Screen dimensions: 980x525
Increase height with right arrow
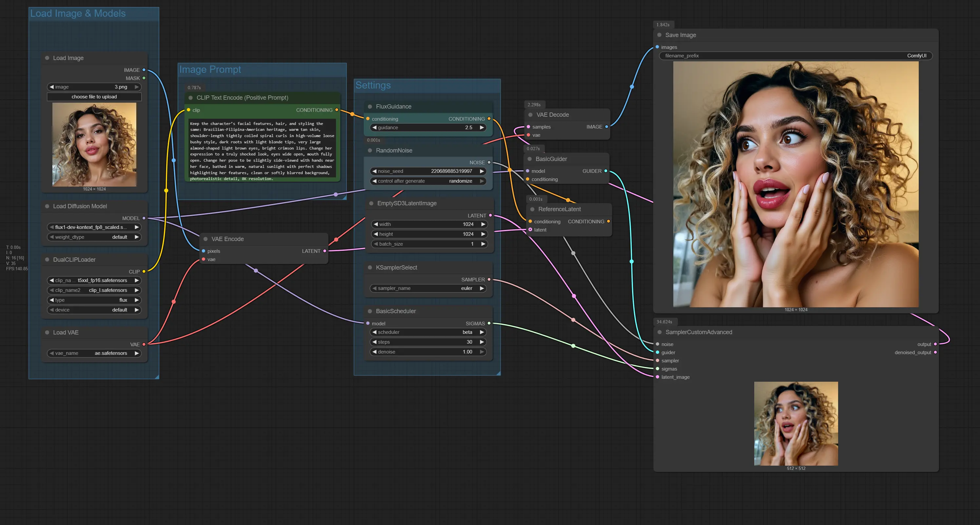pyautogui.click(x=483, y=234)
